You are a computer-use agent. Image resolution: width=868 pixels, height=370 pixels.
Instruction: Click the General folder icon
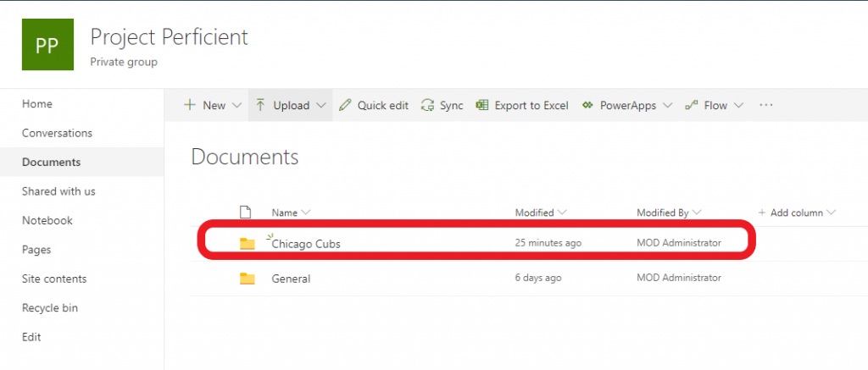point(247,279)
